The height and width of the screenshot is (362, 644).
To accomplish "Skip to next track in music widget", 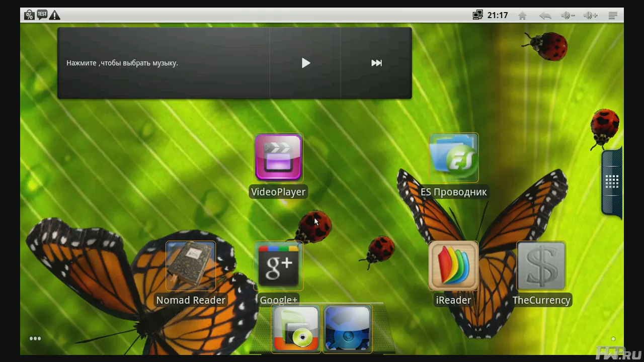I will (x=376, y=63).
